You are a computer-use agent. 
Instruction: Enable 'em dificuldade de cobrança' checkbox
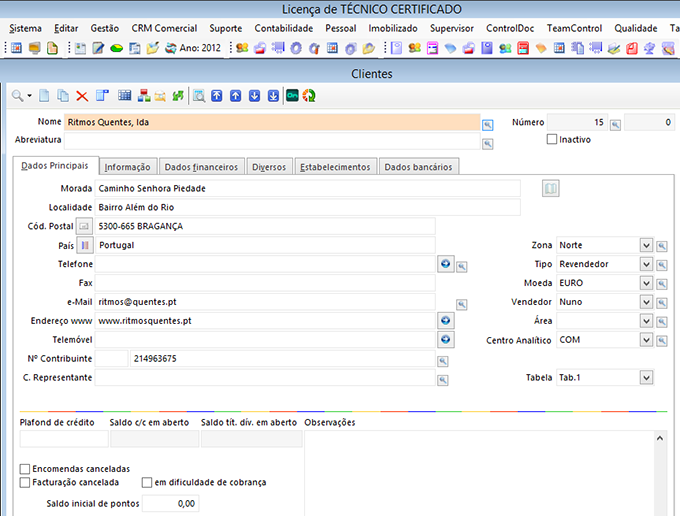coord(147,482)
